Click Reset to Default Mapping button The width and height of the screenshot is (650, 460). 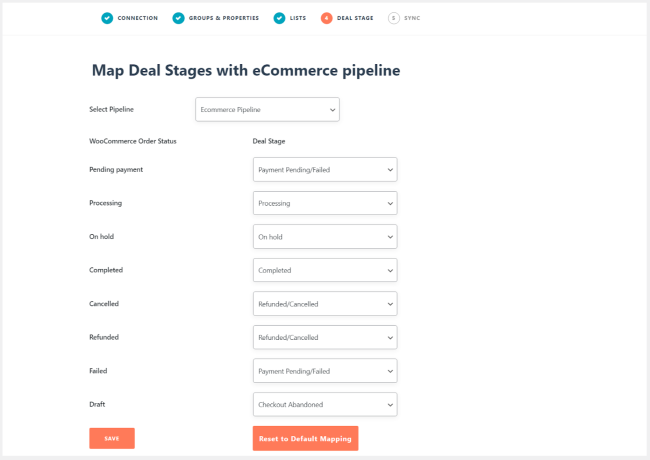[x=305, y=439]
